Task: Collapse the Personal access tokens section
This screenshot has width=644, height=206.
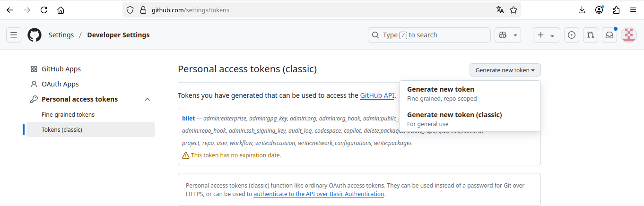Action: pyautogui.click(x=148, y=99)
